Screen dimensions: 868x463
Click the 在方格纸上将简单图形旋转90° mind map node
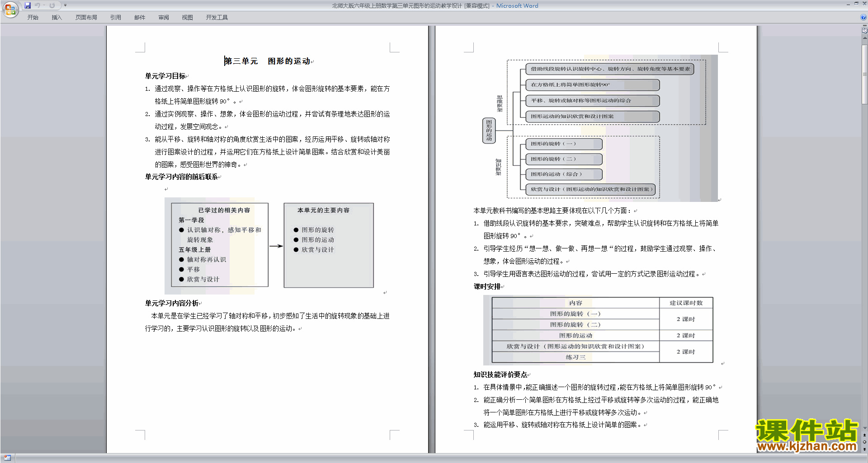[x=593, y=84]
